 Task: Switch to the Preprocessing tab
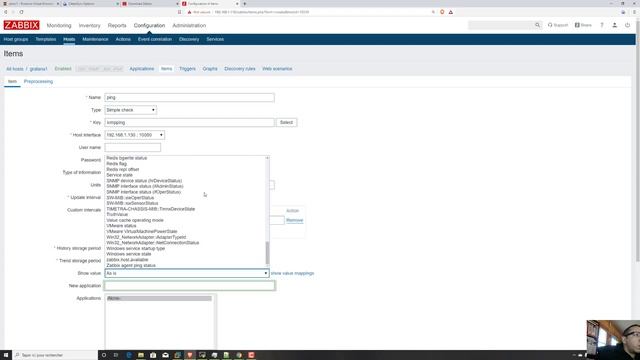pyautogui.click(x=38, y=82)
